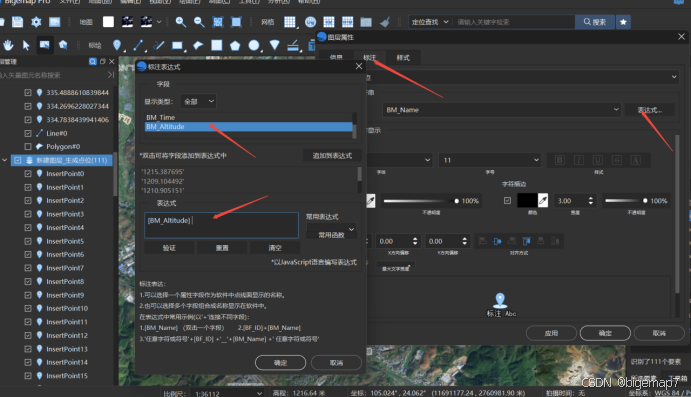The width and height of the screenshot is (691, 397).
Task: Click the strikethrough S style icon
Action: (x=617, y=160)
